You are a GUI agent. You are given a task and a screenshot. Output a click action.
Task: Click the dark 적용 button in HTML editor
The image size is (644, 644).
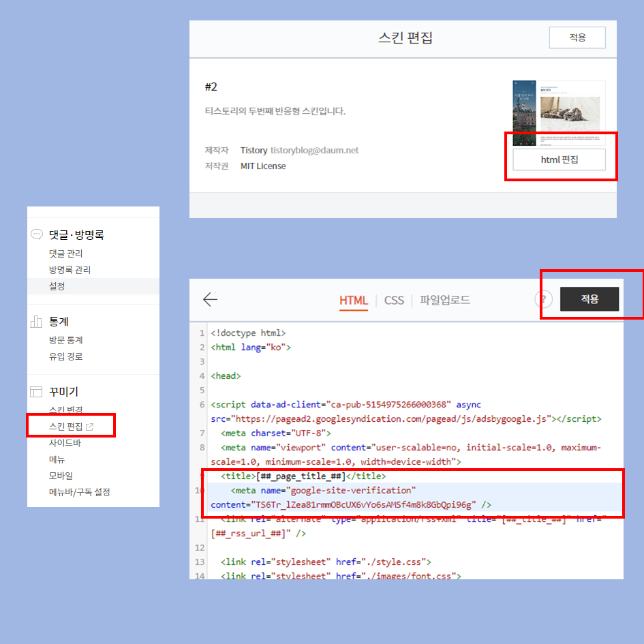(589, 299)
